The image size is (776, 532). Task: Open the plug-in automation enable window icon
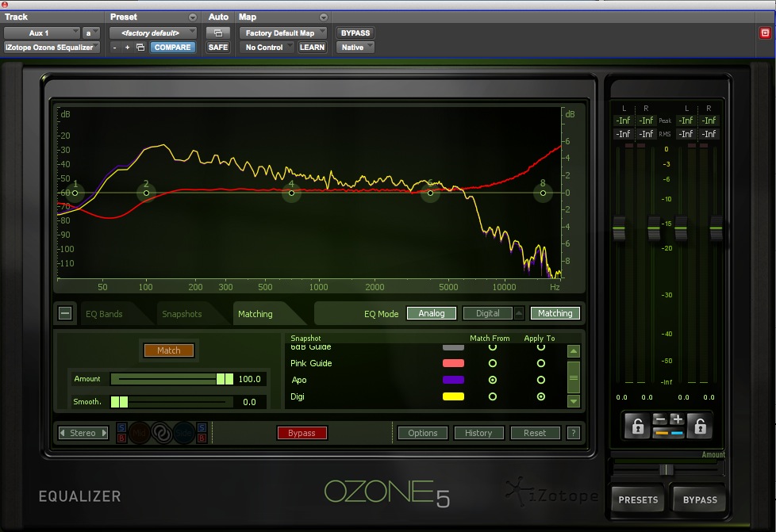[x=217, y=33]
